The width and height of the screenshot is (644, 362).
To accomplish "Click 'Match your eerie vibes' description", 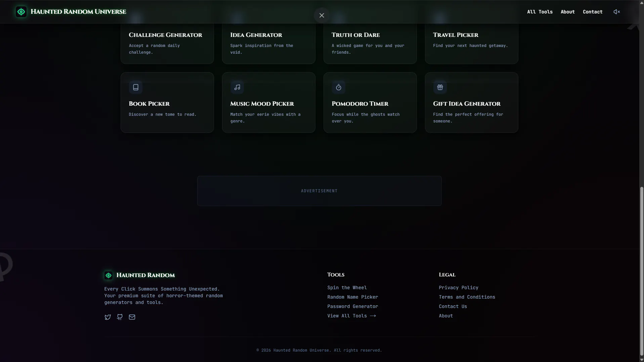I will point(265,118).
